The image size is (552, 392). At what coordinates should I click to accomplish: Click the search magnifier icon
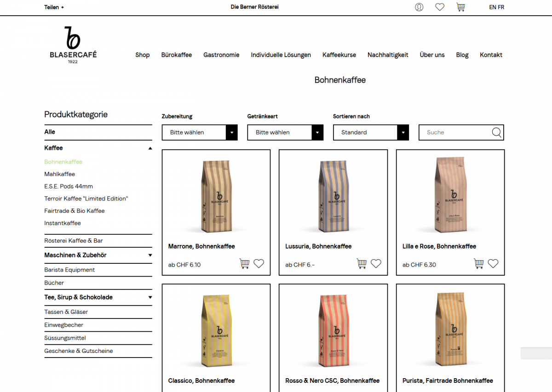pyautogui.click(x=496, y=132)
